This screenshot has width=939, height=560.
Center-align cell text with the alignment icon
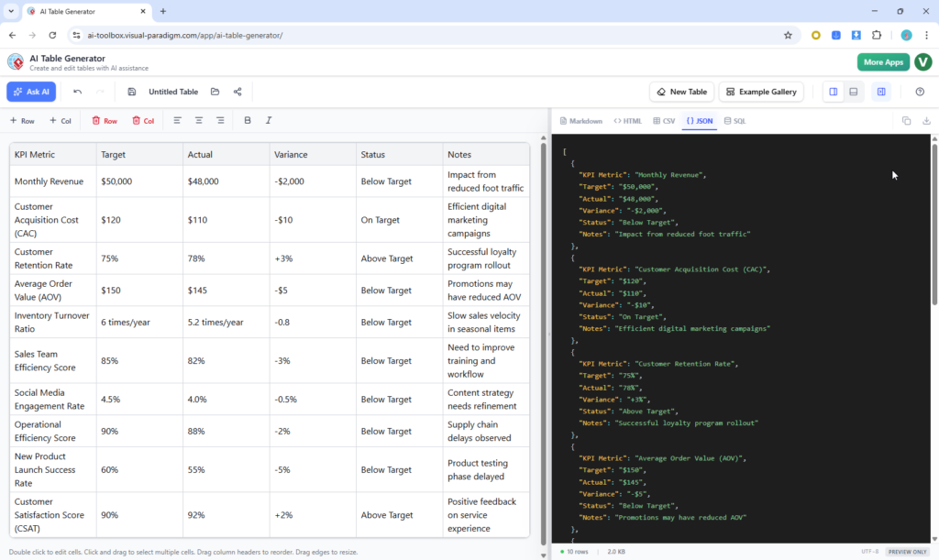198,120
